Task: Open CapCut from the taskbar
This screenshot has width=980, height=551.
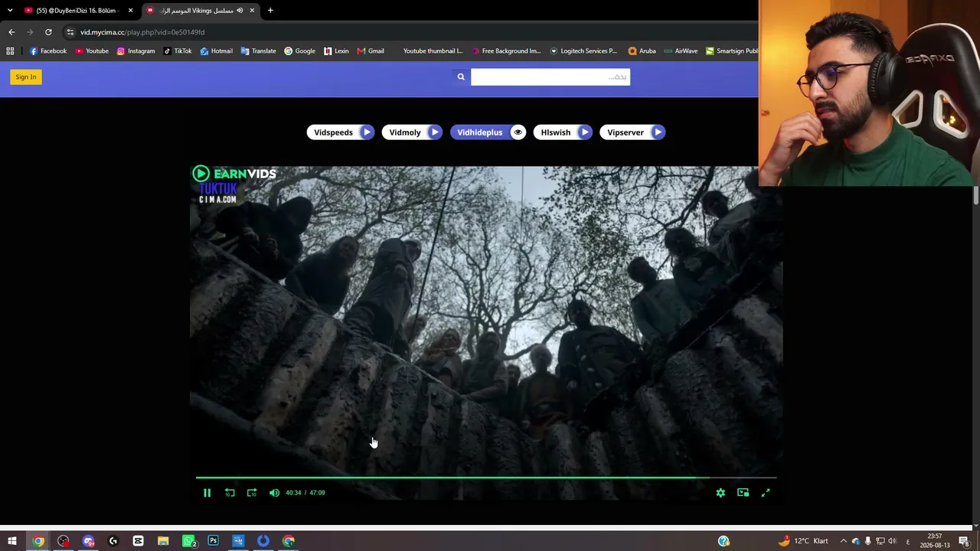Action: [138, 541]
